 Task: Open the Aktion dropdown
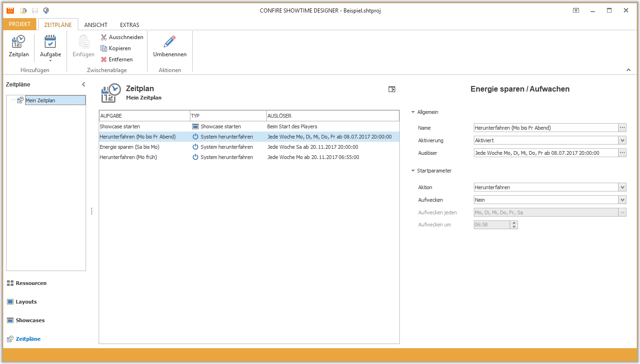tap(622, 187)
